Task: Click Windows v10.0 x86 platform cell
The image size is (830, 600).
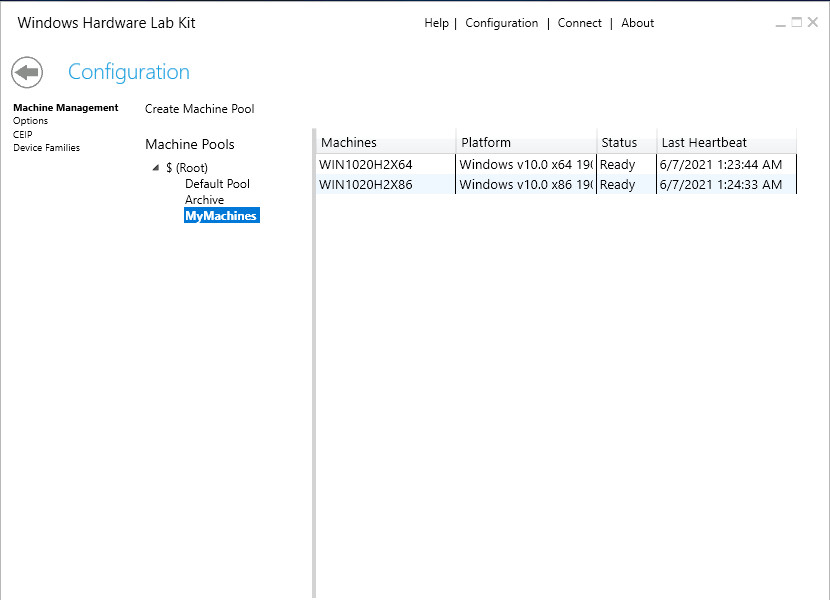Action: tap(526, 185)
